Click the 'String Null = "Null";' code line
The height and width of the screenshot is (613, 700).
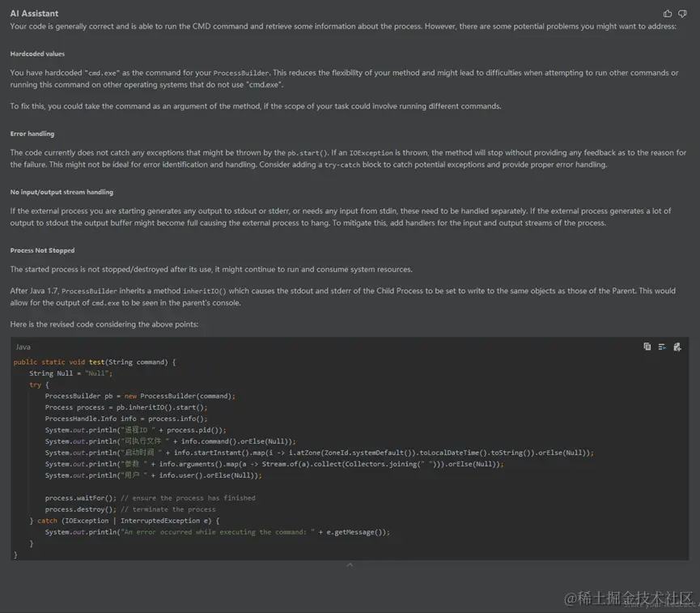(x=71, y=373)
